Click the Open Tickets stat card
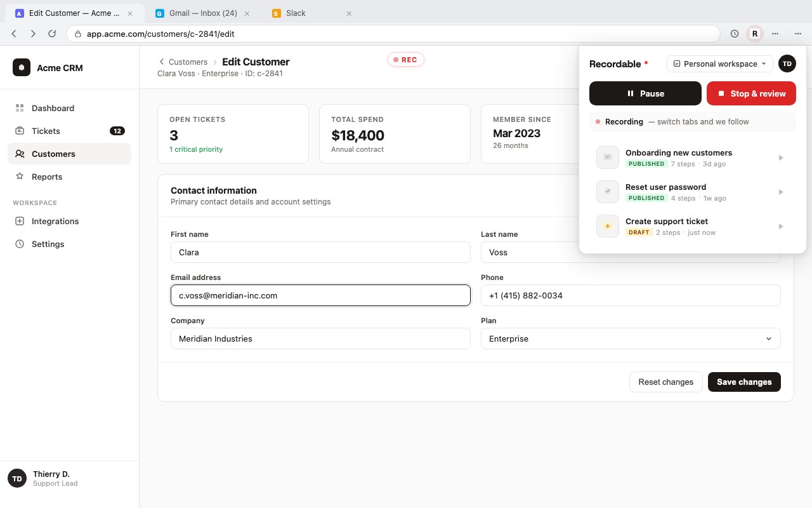 coord(233,134)
